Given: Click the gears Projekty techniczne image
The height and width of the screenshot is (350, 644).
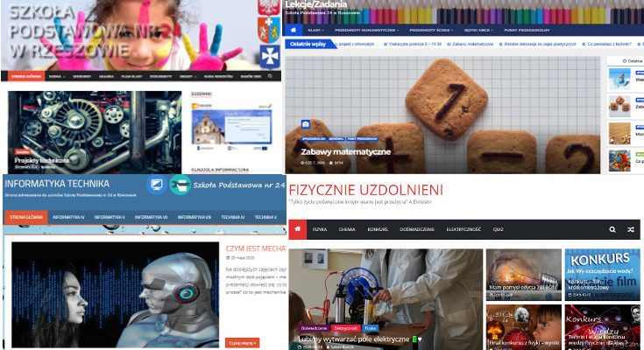Looking at the screenshot, I should point(95,132).
